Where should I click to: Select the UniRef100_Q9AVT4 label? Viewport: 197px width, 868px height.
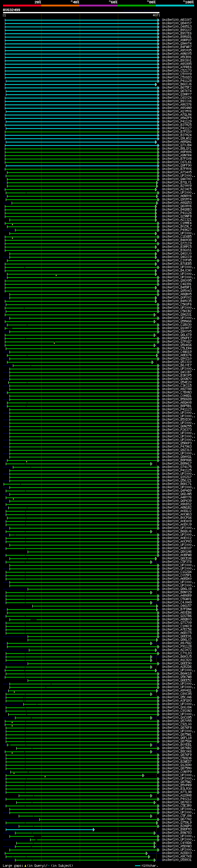[x=177, y=43]
